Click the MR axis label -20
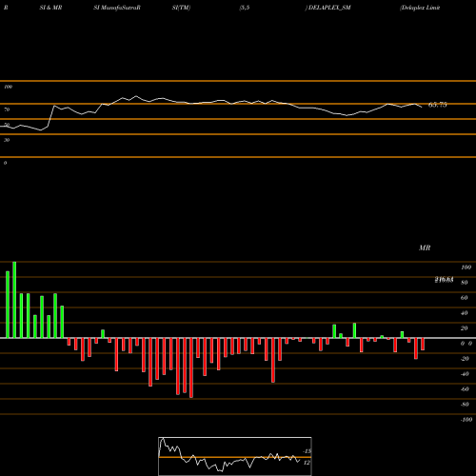This screenshot has height=476, width=476. point(465,359)
